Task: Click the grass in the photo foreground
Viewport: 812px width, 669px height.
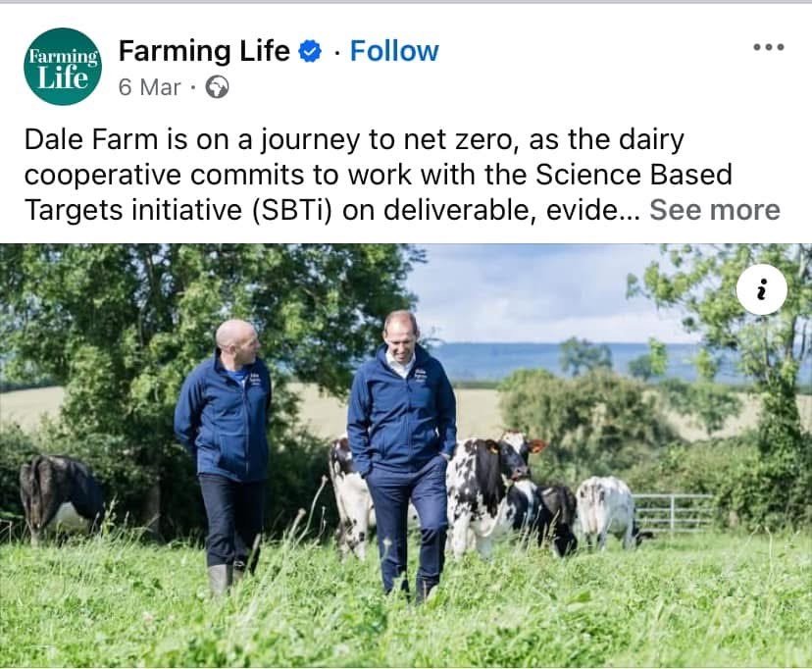Action: (x=406, y=621)
